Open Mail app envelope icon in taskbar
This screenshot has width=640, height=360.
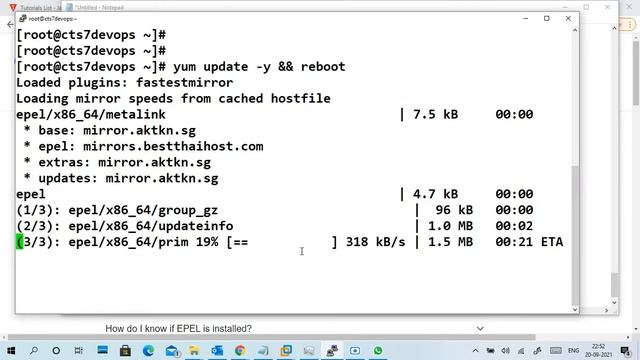pyautogui.click(x=172, y=351)
